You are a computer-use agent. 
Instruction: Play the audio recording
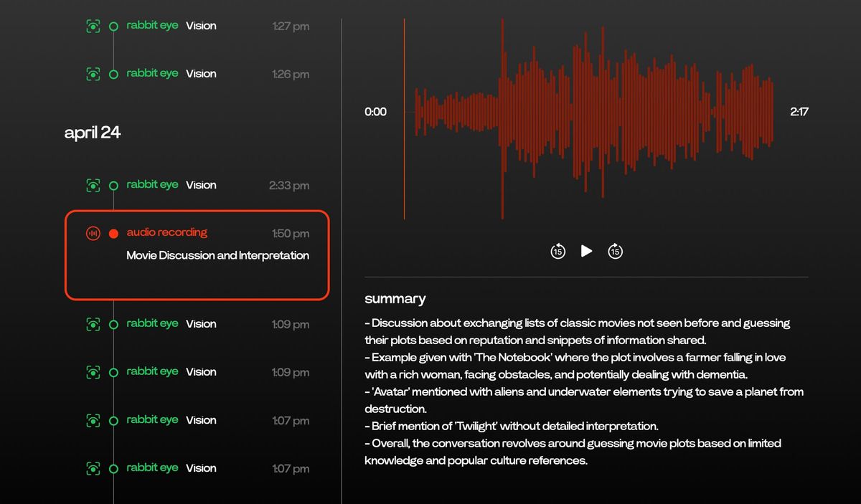586,251
